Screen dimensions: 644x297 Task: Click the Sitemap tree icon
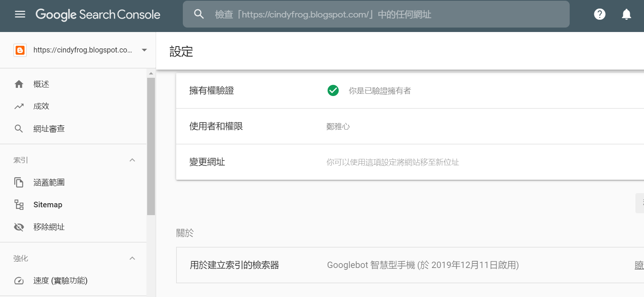click(19, 205)
